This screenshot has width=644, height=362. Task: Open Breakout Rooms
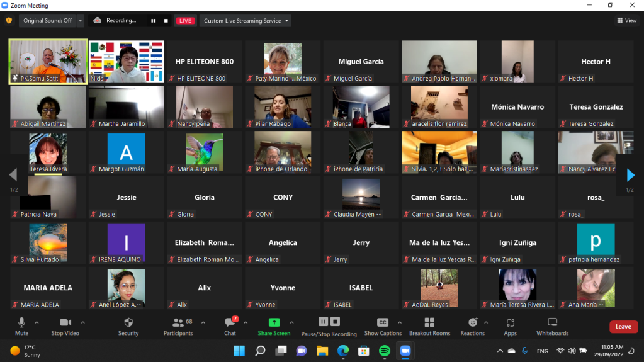pyautogui.click(x=429, y=325)
